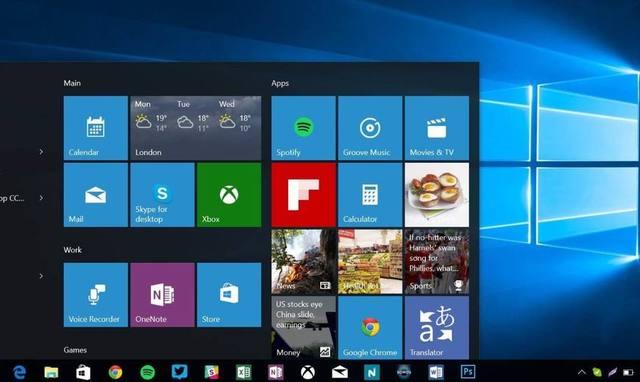
Task: Open the red Flipboard tile
Action: pyautogui.click(x=304, y=195)
